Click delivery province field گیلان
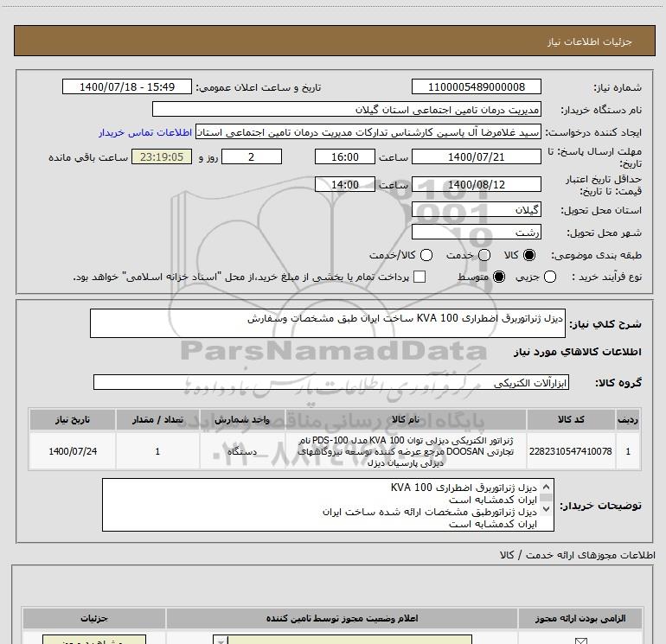 (x=476, y=210)
